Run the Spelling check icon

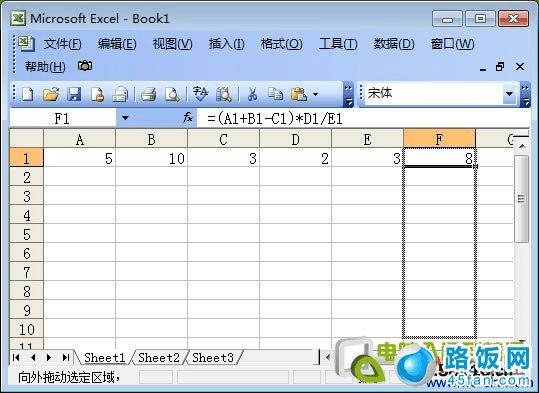click(200, 94)
